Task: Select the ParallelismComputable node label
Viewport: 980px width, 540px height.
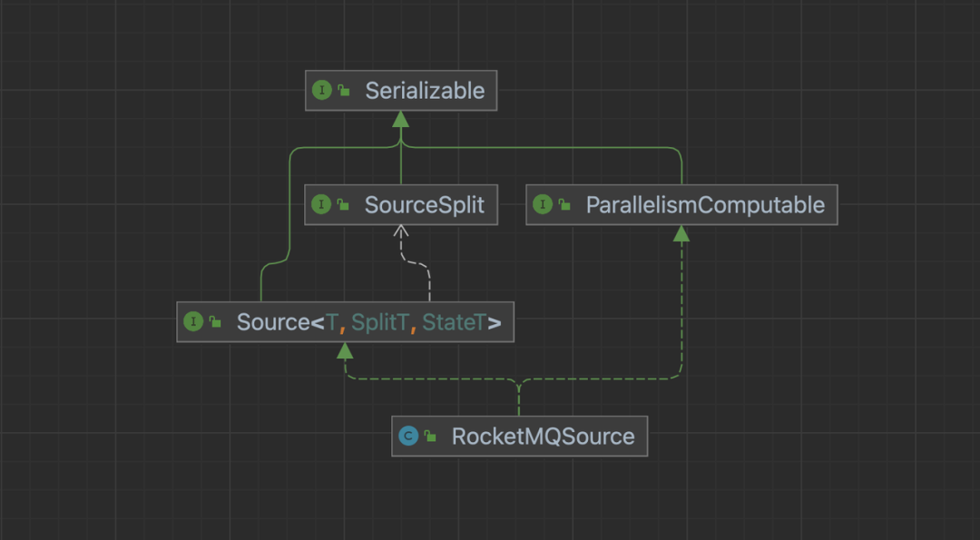Action: 705,205
